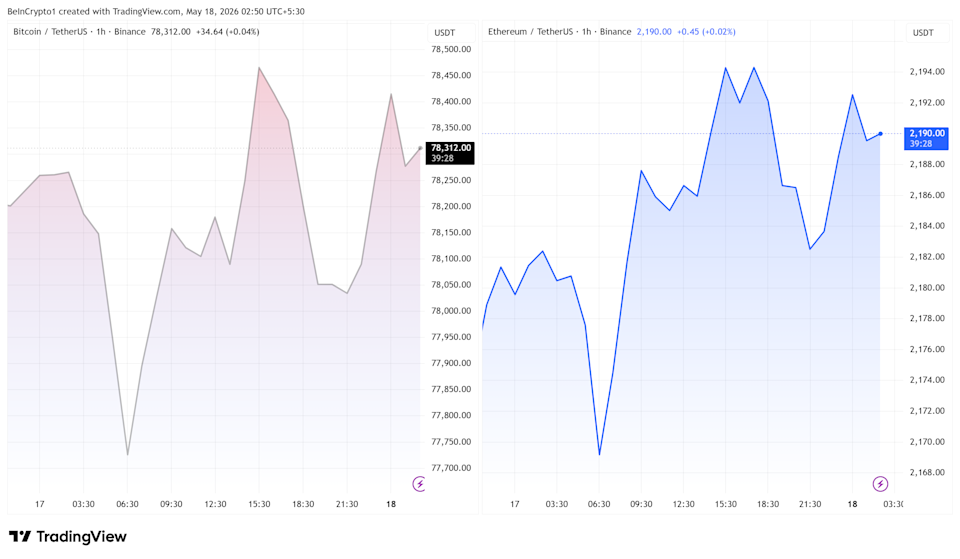Click the 2,168.00 price axis label

pos(927,472)
